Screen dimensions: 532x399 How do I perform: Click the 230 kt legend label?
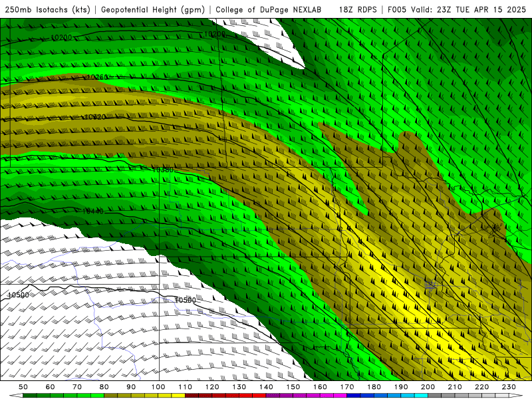(x=509, y=387)
